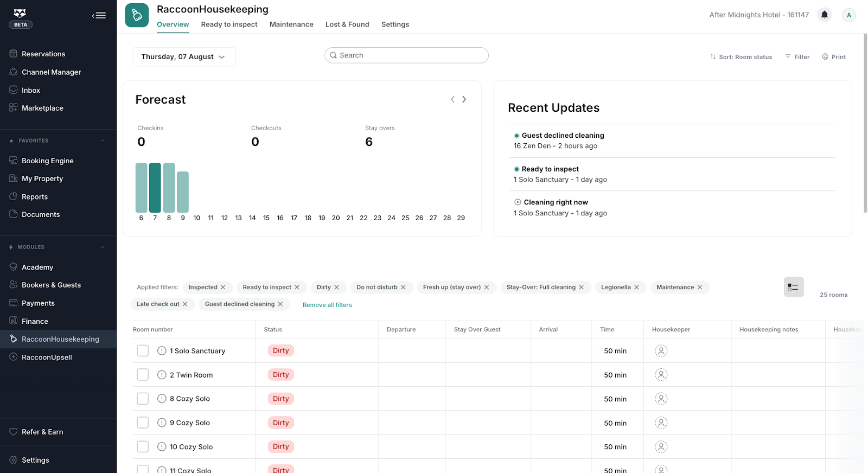Switch to Lost & Found tab
Image resolution: width=868 pixels, height=473 pixels.
click(x=347, y=24)
